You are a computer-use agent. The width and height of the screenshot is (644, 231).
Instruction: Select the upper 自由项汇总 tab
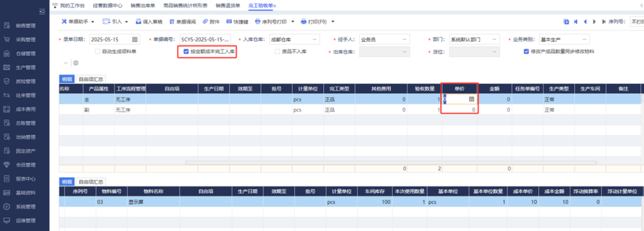91,79
